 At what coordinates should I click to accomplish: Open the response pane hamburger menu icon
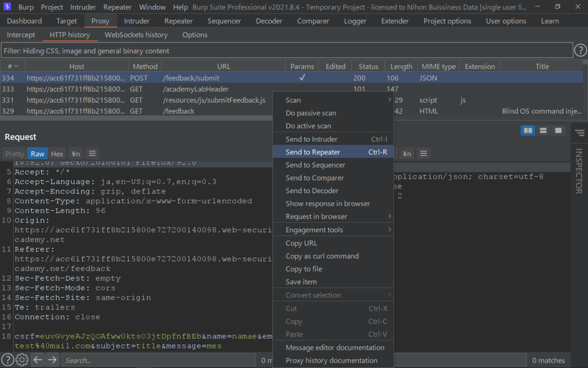coord(424,154)
